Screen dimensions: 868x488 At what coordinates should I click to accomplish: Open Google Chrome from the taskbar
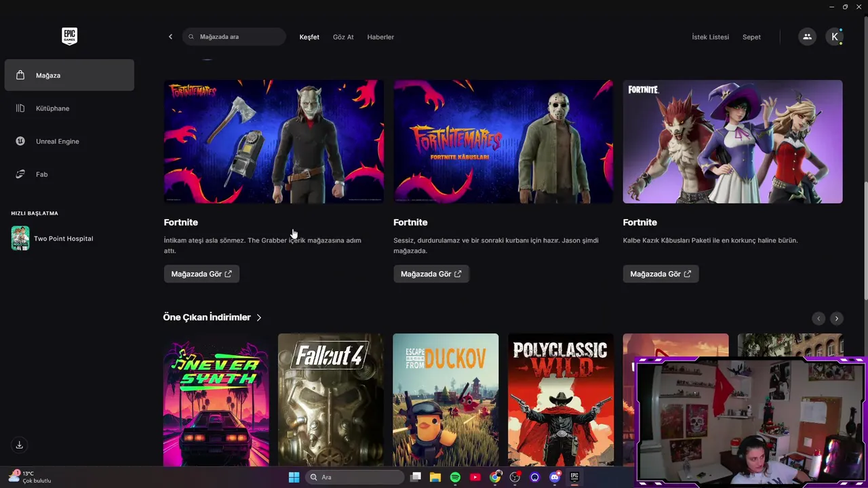click(496, 477)
